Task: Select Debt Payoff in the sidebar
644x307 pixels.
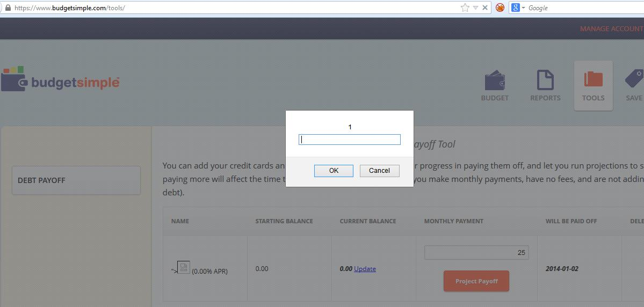Action: 76,180
